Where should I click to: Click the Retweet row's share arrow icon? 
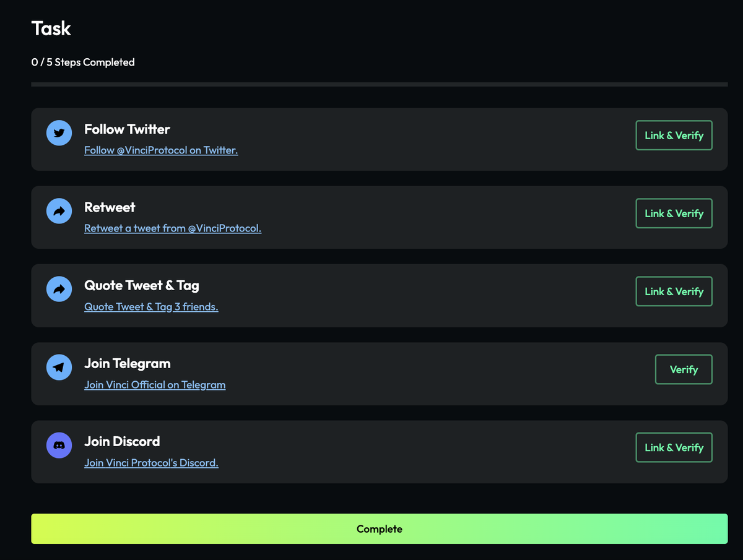coord(59,211)
